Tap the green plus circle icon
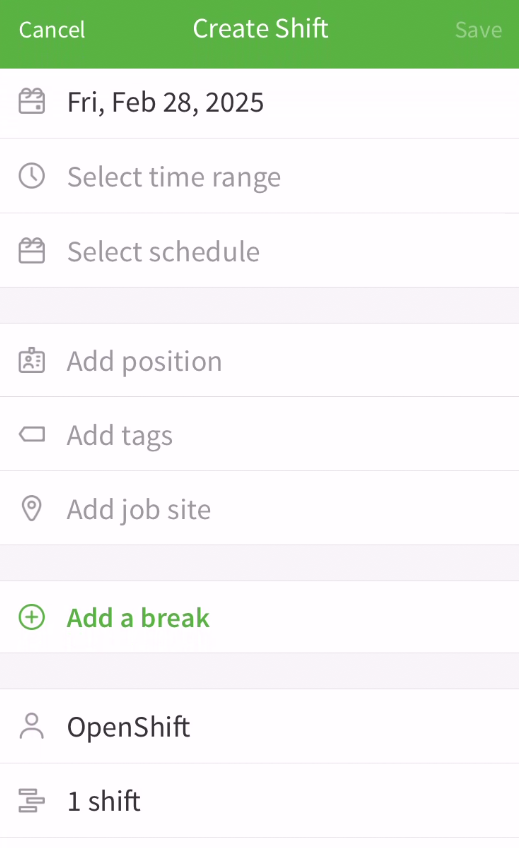This screenshot has width=519, height=848. (32, 617)
